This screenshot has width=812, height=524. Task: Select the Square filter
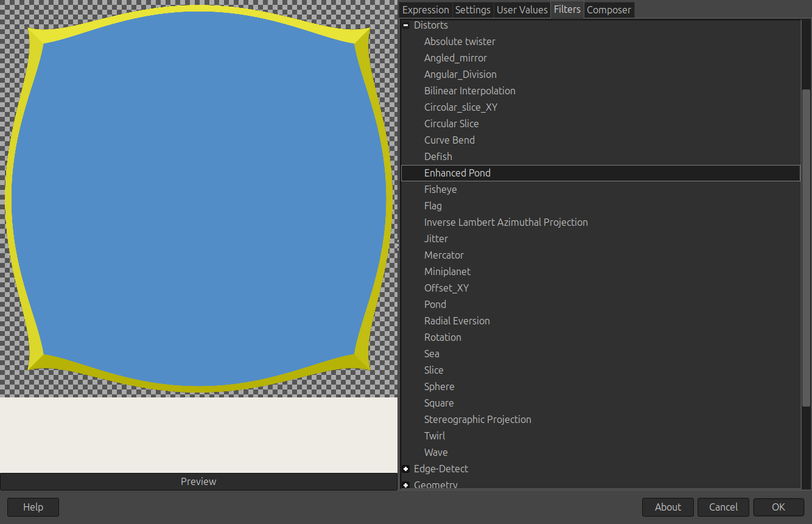(x=439, y=403)
